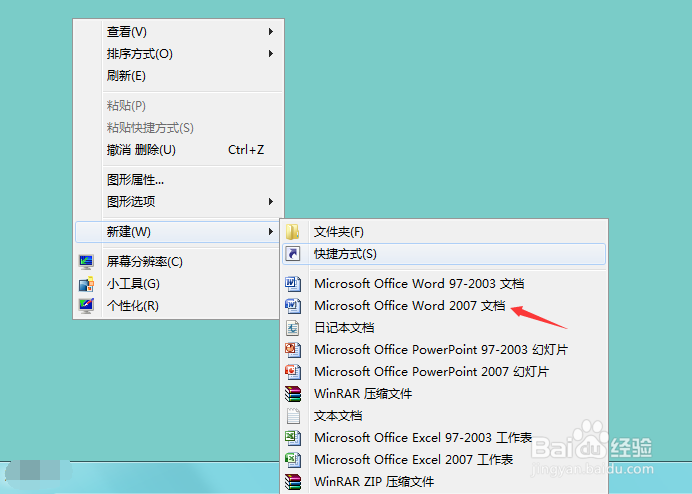Create new WinRAR 压缩文件
The height and width of the screenshot is (494, 692).
444,393
